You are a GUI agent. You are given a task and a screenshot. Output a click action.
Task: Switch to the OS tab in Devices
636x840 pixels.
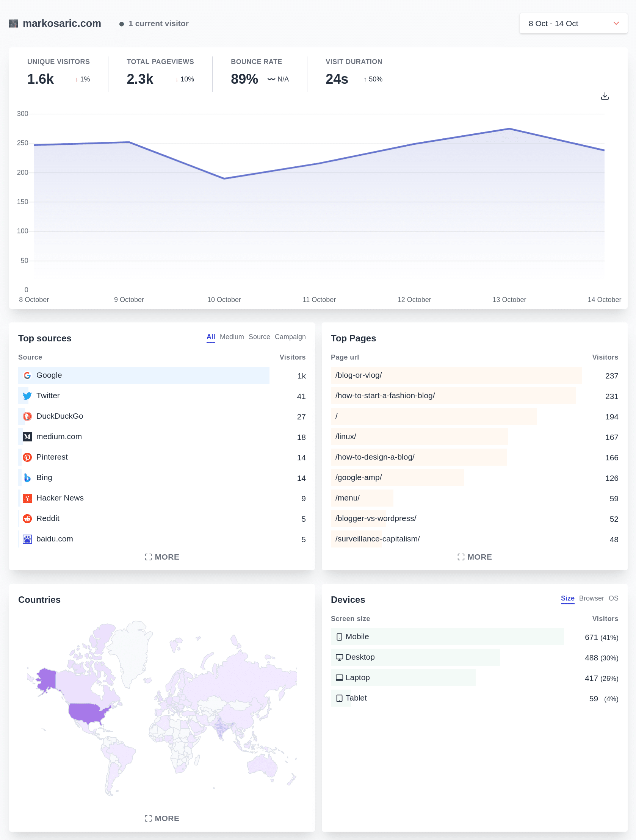click(x=613, y=598)
